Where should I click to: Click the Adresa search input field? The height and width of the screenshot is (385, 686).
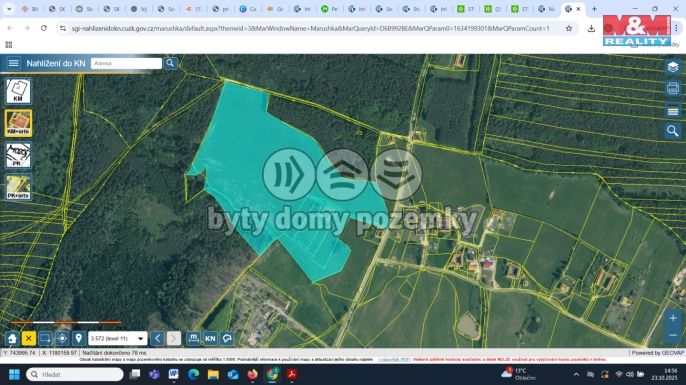coord(126,63)
